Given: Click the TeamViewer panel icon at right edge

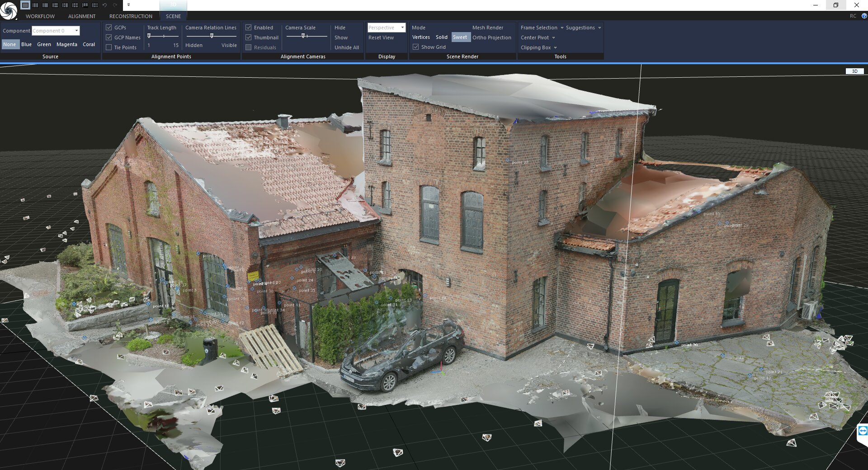Looking at the screenshot, I should coord(863,431).
